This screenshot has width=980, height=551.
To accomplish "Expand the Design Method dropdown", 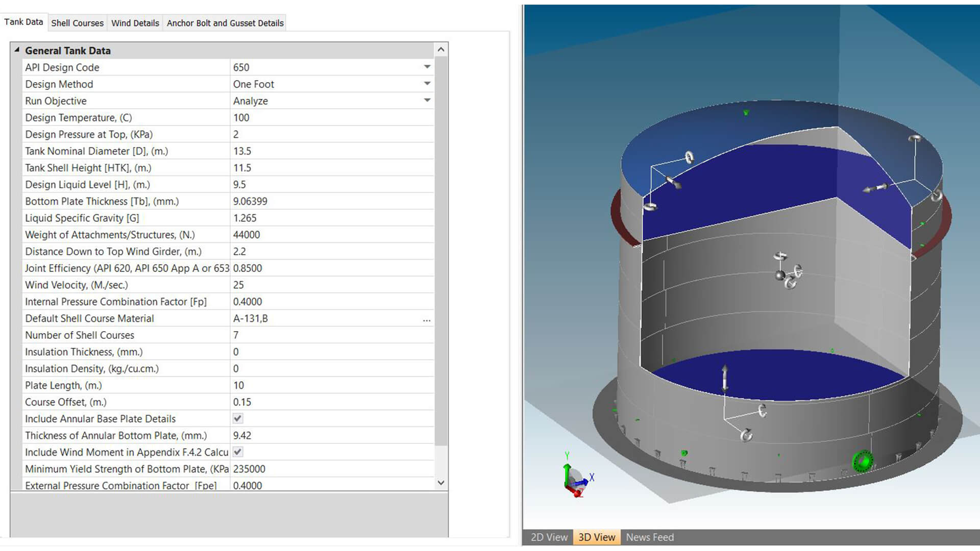I will 427,84.
